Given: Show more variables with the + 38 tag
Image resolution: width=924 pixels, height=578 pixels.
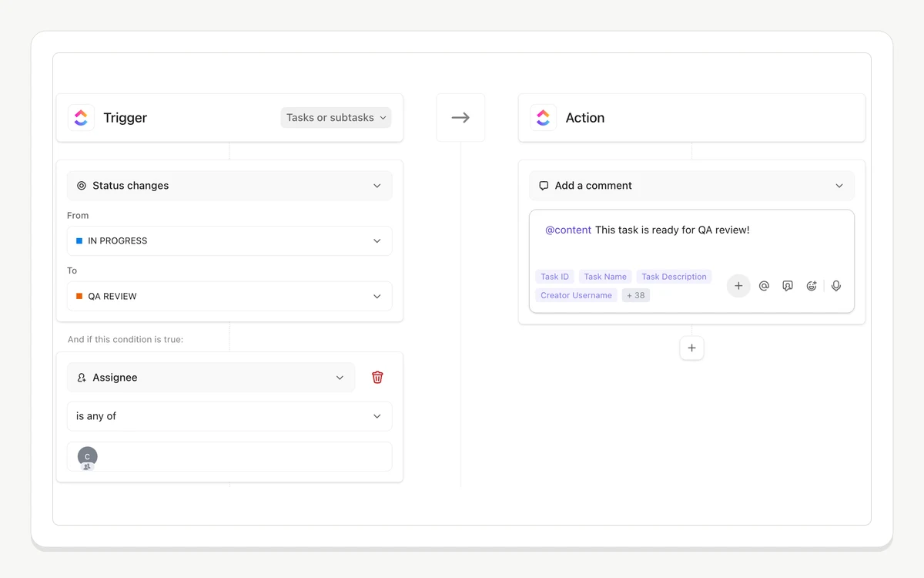Looking at the screenshot, I should (x=636, y=295).
